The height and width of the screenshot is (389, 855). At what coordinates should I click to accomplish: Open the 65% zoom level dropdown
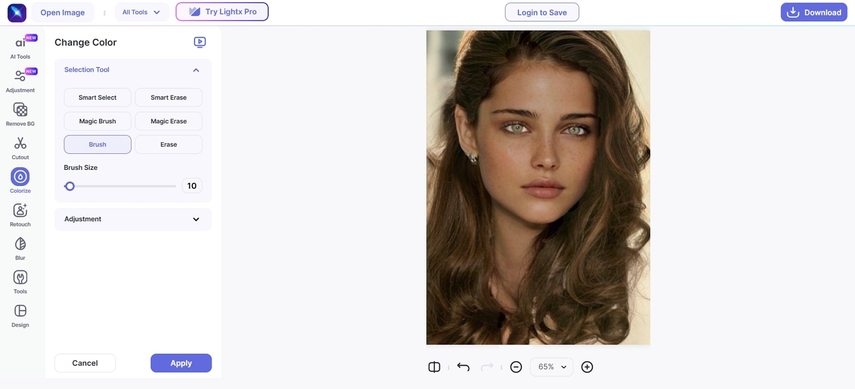(x=551, y=367)
